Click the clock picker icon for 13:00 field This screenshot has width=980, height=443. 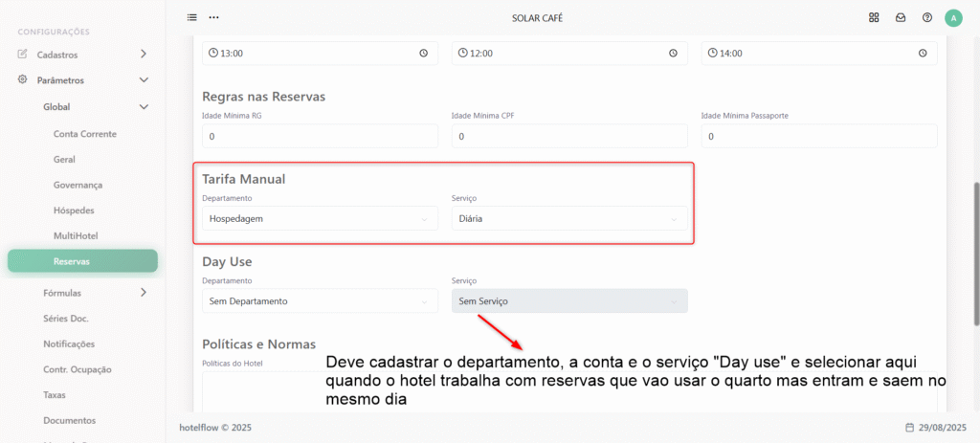pyautogui.click(x=423, y=54)
